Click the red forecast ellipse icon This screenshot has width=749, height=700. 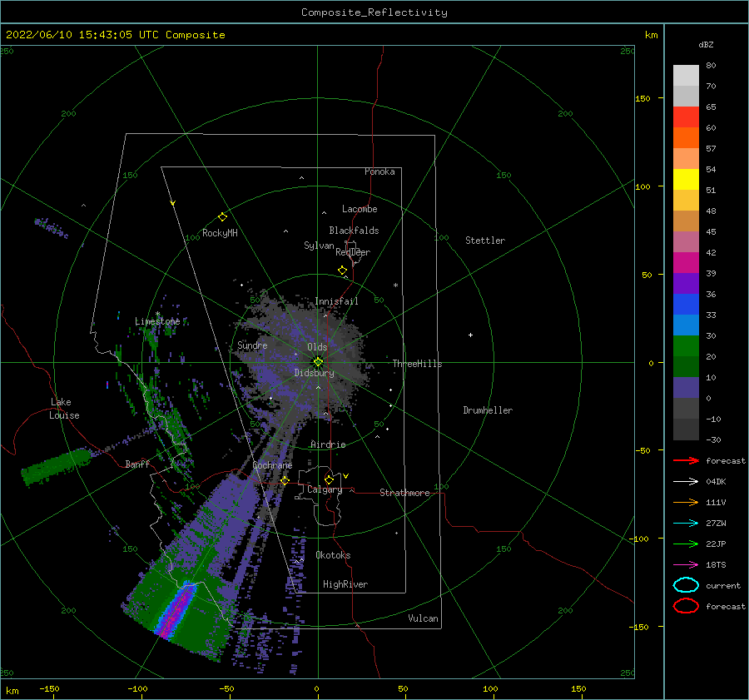[686, 606]
